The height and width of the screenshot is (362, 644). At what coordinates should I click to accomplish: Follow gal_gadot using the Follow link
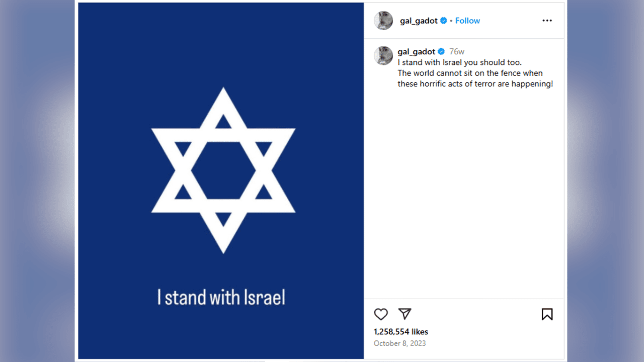467,21
